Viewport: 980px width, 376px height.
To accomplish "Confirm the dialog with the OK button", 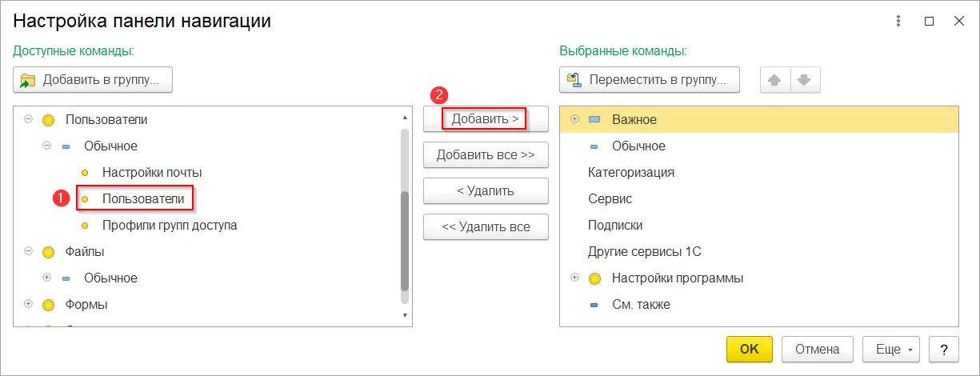I will click(x=749, y=349).
